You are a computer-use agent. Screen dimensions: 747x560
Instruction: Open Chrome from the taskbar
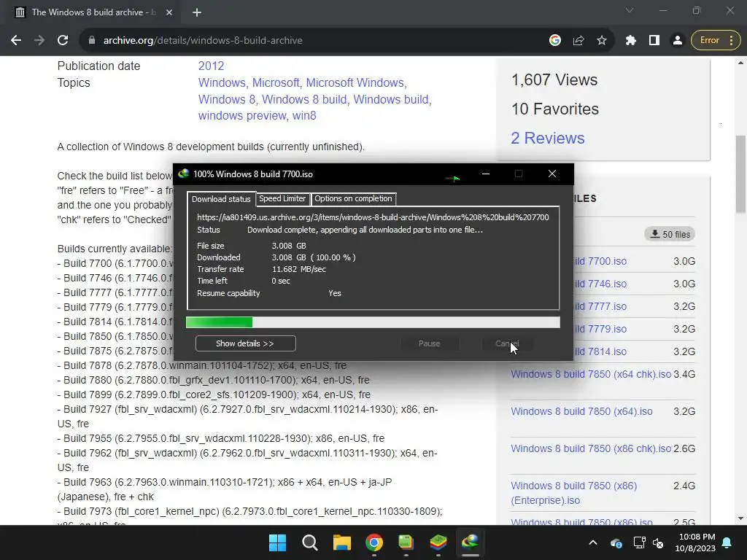click(x=374, y=542)
